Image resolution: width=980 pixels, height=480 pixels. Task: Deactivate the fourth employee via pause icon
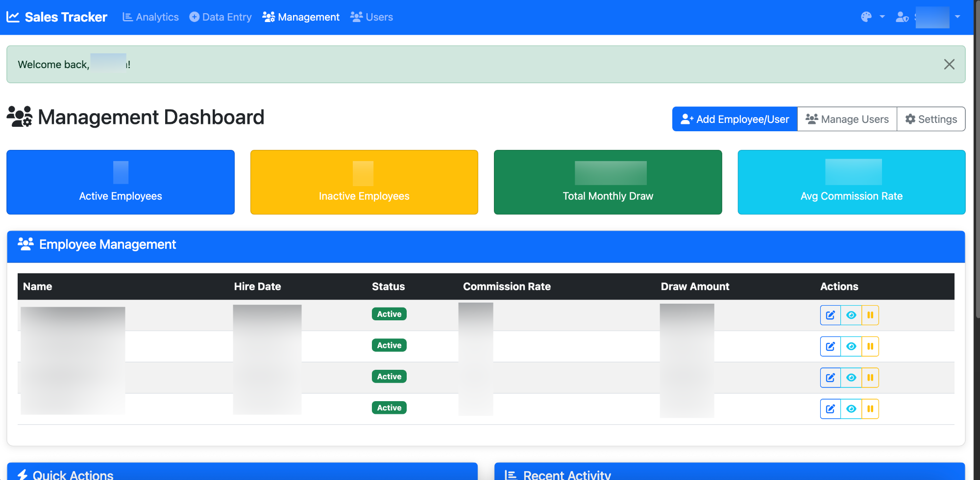coord(870,409)
